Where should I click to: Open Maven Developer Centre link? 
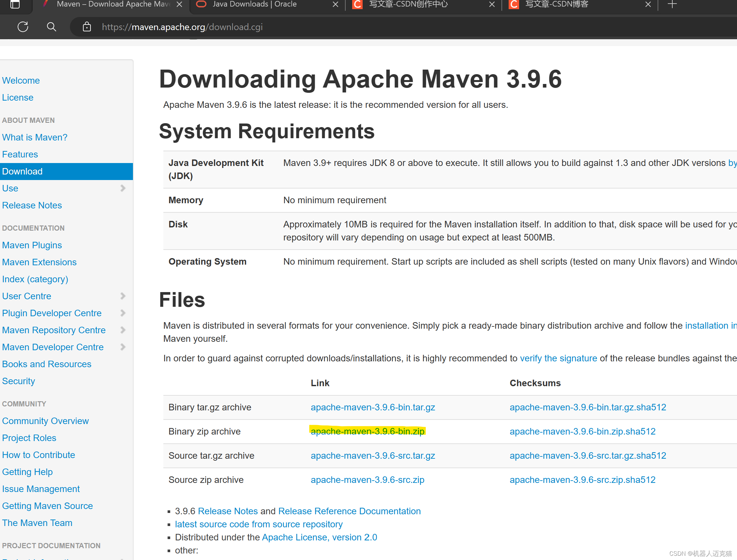click(53, 347)
